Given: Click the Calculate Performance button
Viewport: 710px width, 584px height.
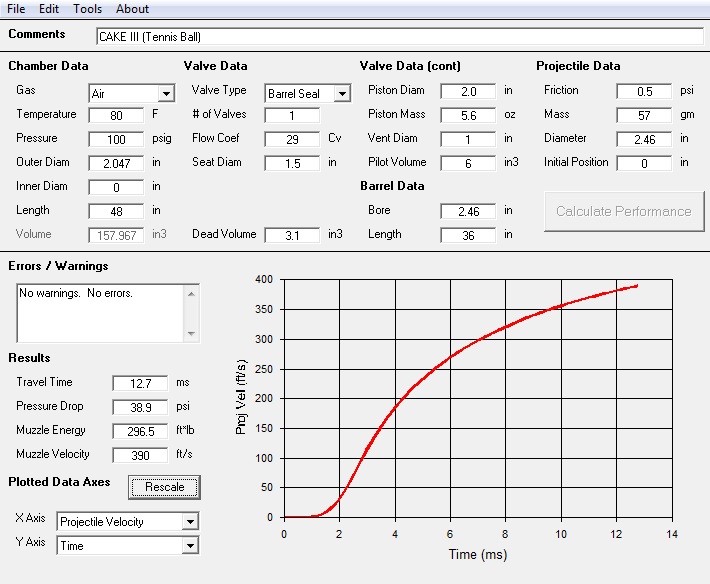Looking at the screenshot, I should (x=624, y=211).
